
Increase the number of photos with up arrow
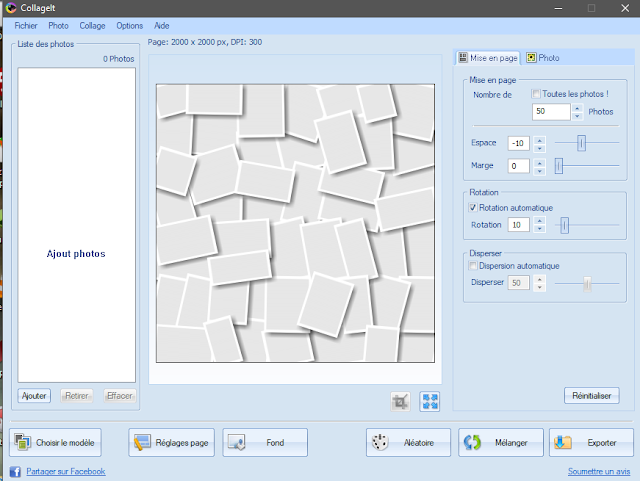tap(577, 108)
